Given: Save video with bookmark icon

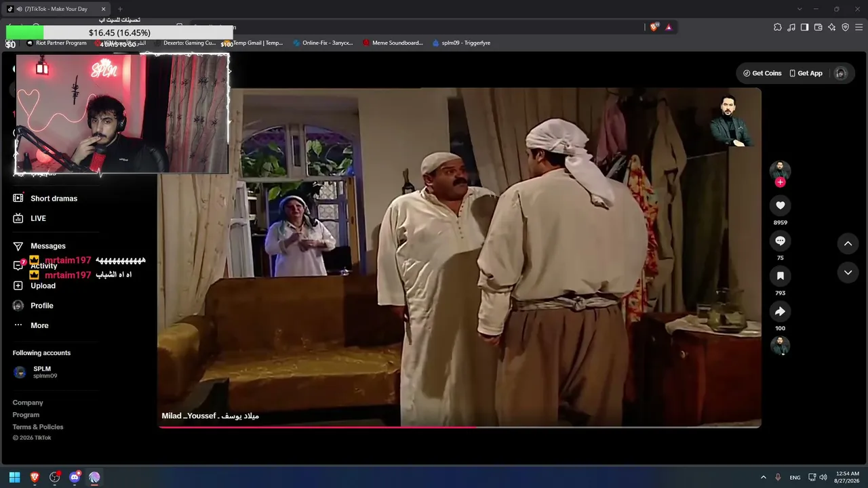Looking at the screenshot, I should point(780,276).
